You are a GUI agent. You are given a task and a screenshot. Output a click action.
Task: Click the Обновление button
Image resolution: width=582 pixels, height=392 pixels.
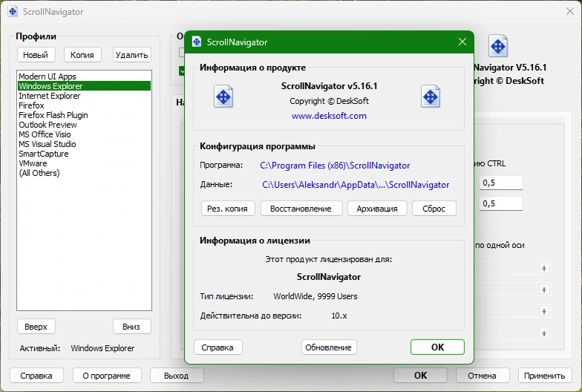tap(329, 347)
